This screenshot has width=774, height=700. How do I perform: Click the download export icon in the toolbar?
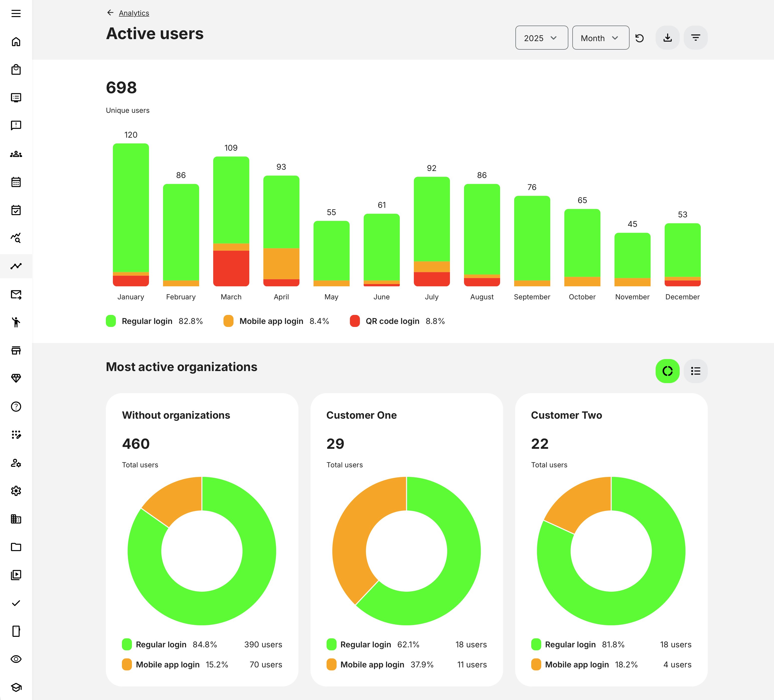pos(667,38)
